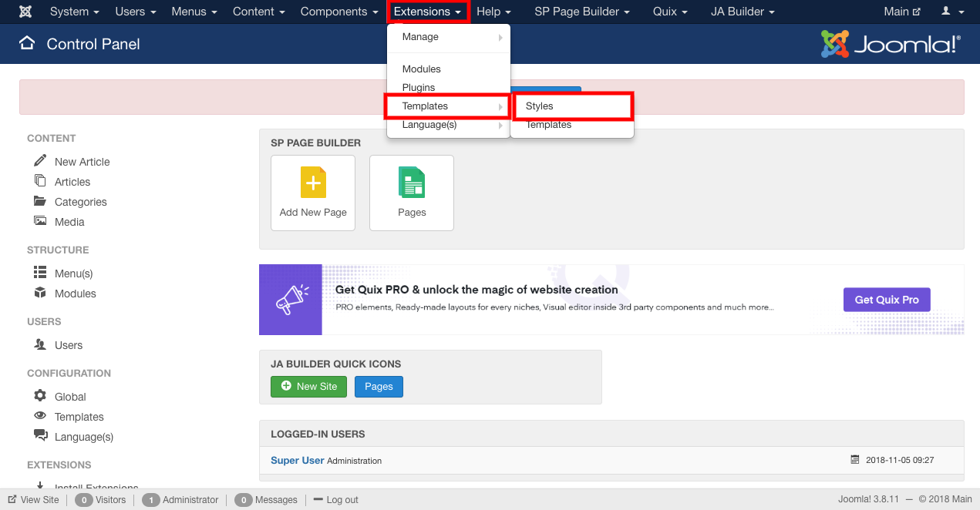Expand the System dropdown menu
This screenshot has height=510, width=980.
pos(74,12)
